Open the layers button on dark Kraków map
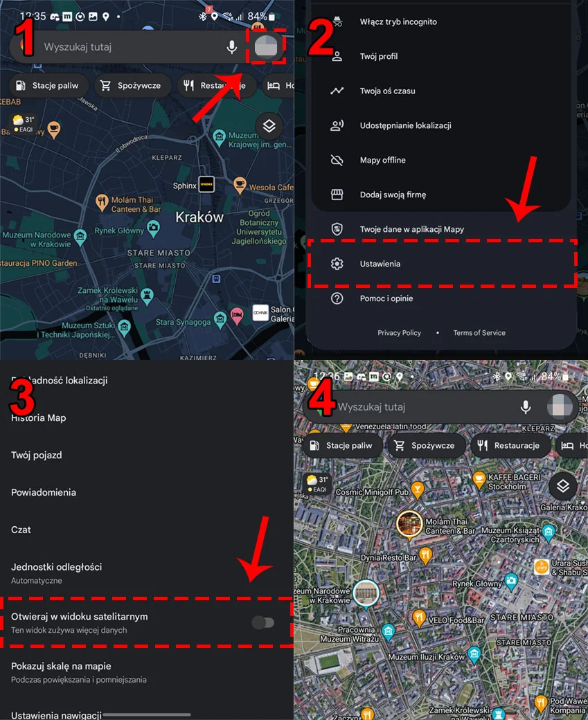This screenshot has height=720, width=588. point(269,125)
